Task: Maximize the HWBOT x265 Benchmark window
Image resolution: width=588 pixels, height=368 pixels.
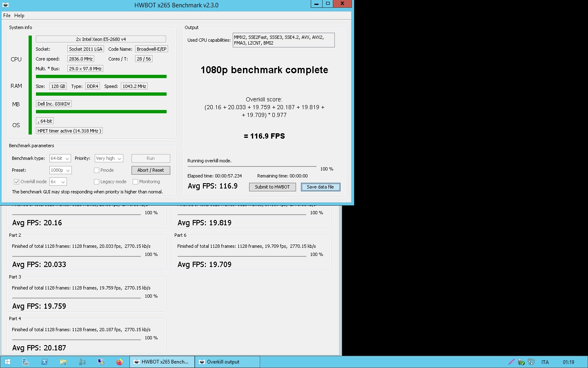Action: click(327, 4)
